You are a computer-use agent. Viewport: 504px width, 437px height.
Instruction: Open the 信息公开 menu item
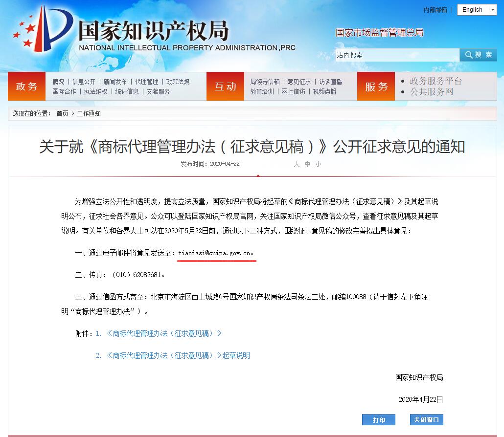click(84, 82)
